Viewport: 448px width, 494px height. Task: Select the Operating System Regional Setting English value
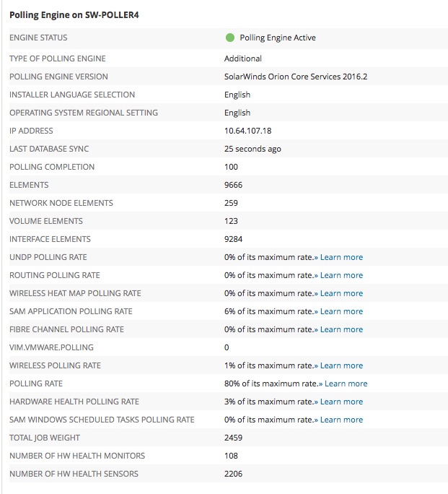point(237,113)
